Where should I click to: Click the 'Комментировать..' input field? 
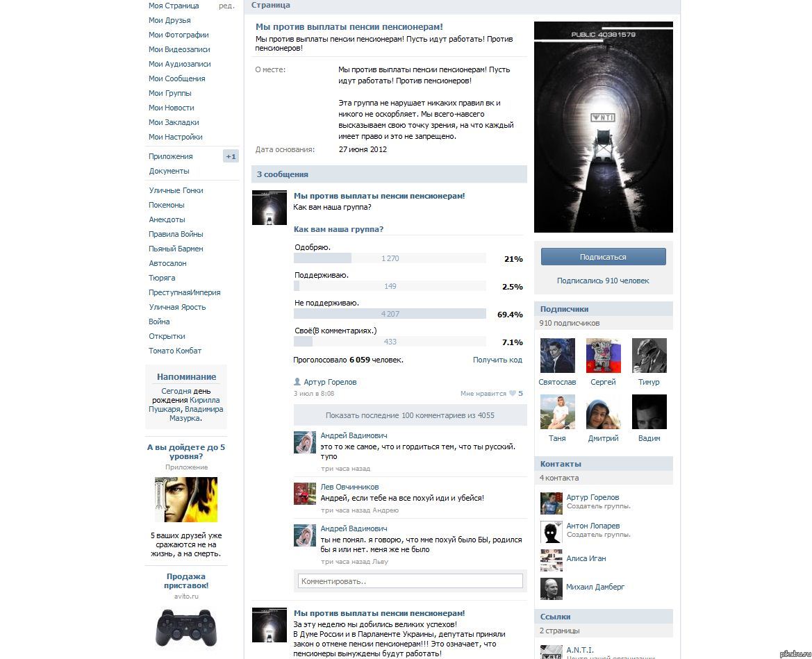tap(410, 581)
